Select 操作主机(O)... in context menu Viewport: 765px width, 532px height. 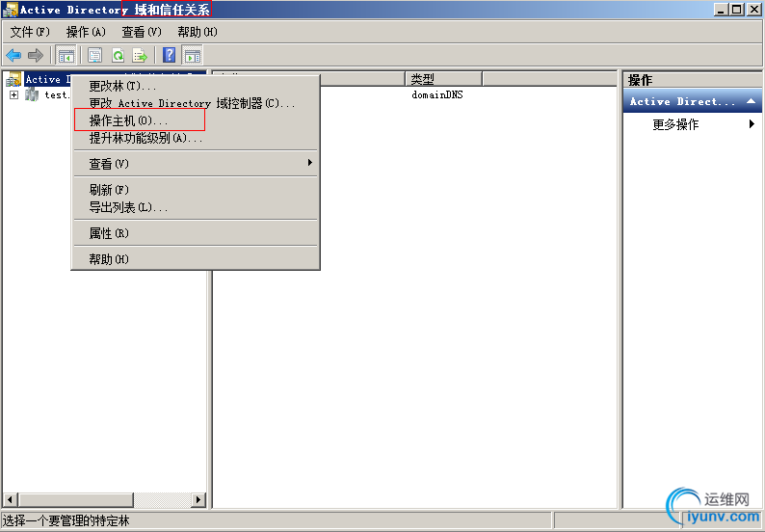click(196, 120)
